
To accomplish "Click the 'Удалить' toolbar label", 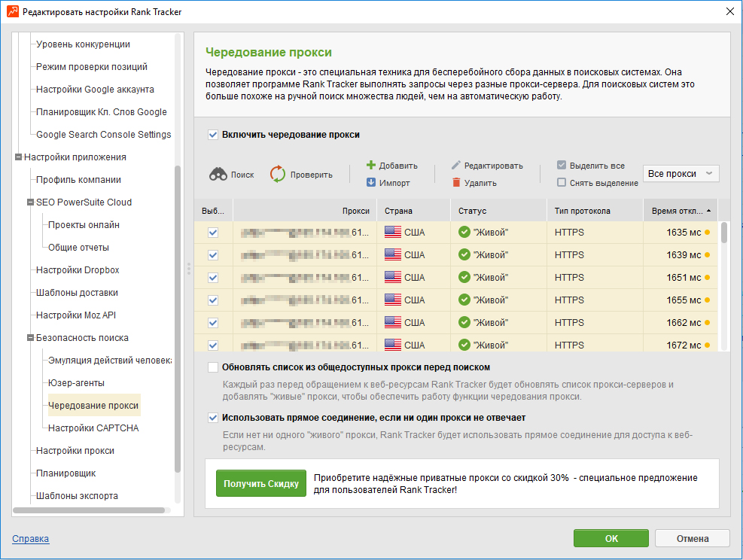I will (x=480, y=183).
